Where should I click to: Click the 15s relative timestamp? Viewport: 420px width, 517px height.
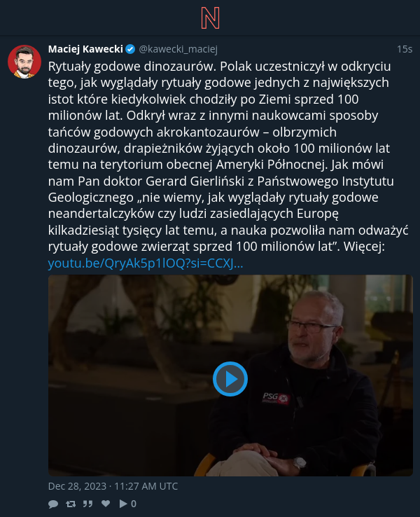[x=405, y=49]
